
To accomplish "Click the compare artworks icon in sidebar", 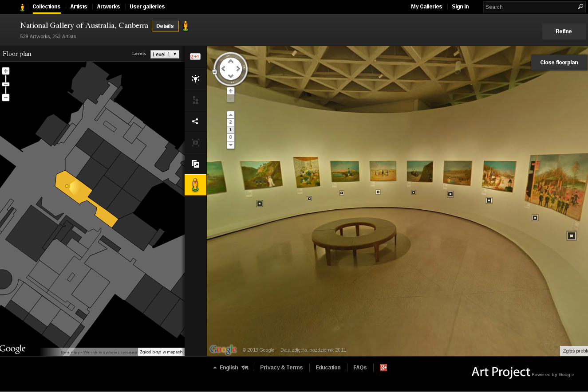I will [195, 164].
